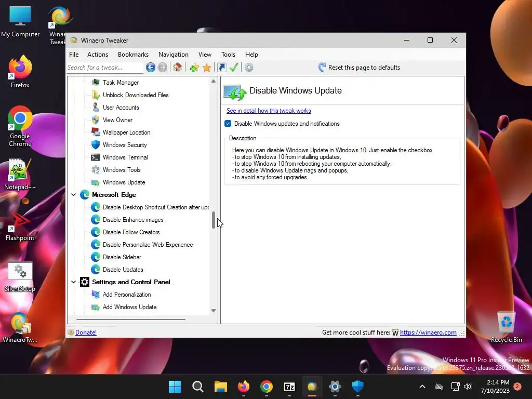
Task: Open the Tools menu
Action: 229,54
